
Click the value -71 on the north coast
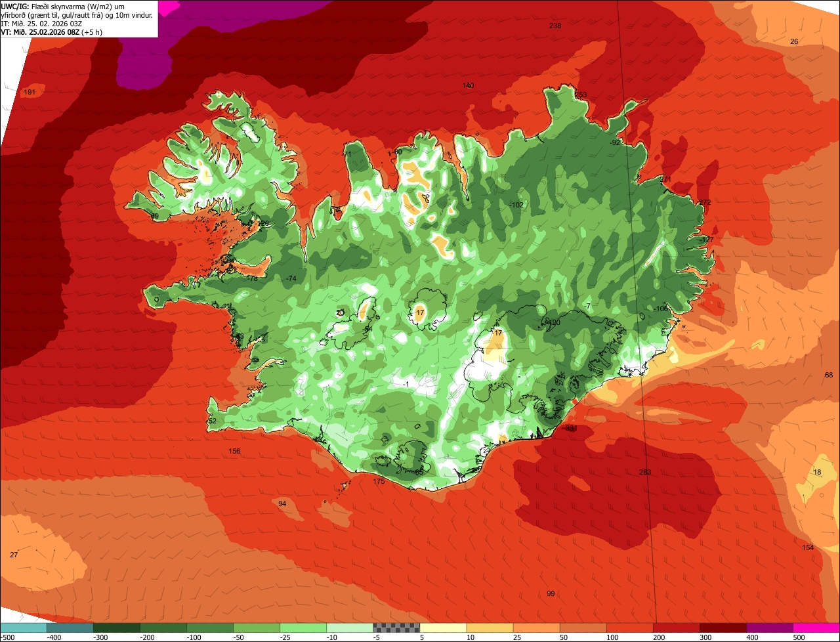pos(347,154)
